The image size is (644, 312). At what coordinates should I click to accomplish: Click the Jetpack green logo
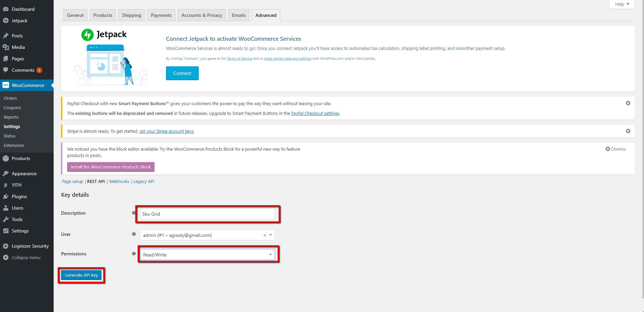[x=87, y=34]
